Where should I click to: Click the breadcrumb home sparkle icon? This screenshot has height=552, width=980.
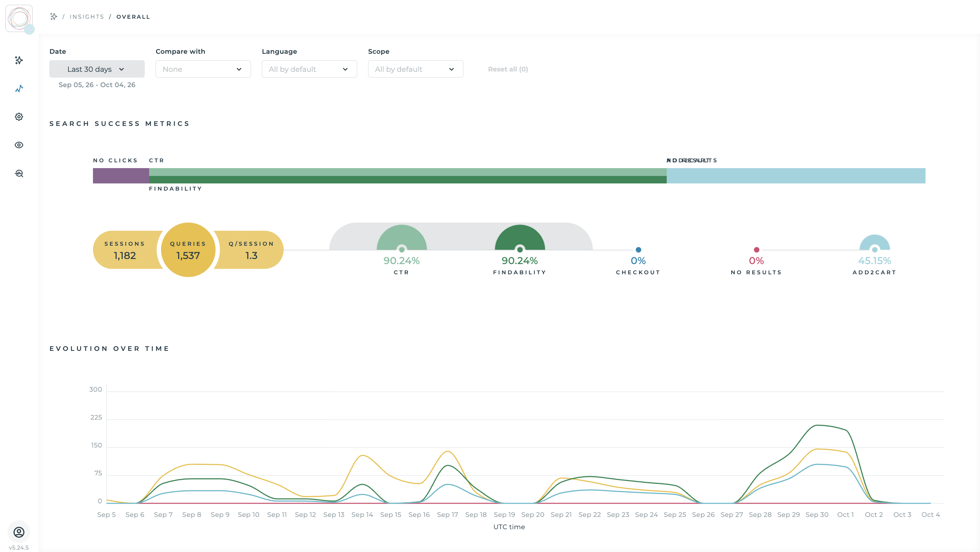click(54, 17)
